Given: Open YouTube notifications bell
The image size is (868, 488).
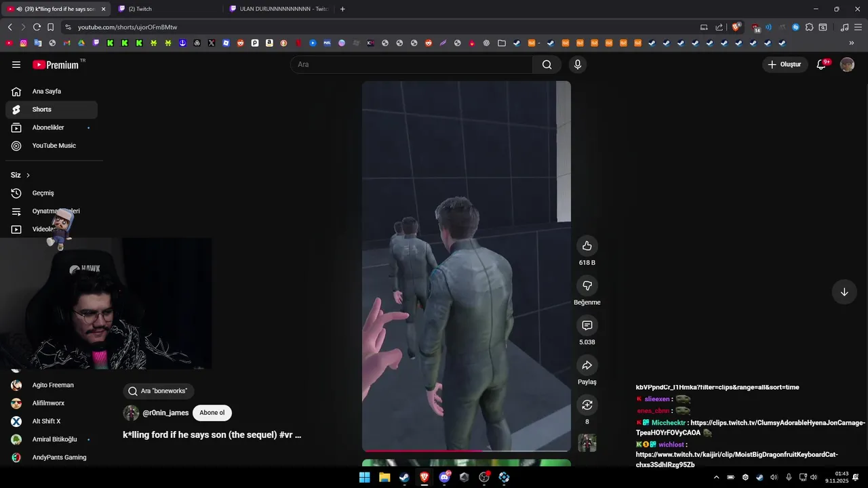Looking at the screenshot, I should click(x=821, y=64).
